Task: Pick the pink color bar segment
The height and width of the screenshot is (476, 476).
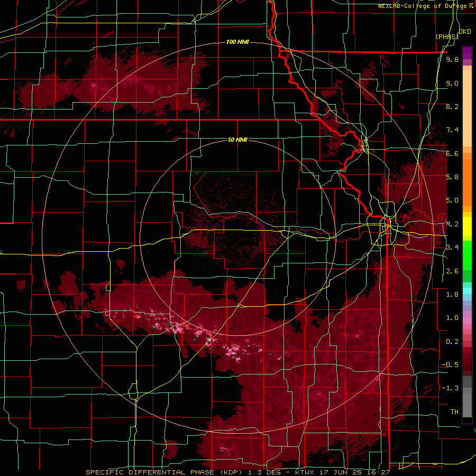Action: (467, 321)
